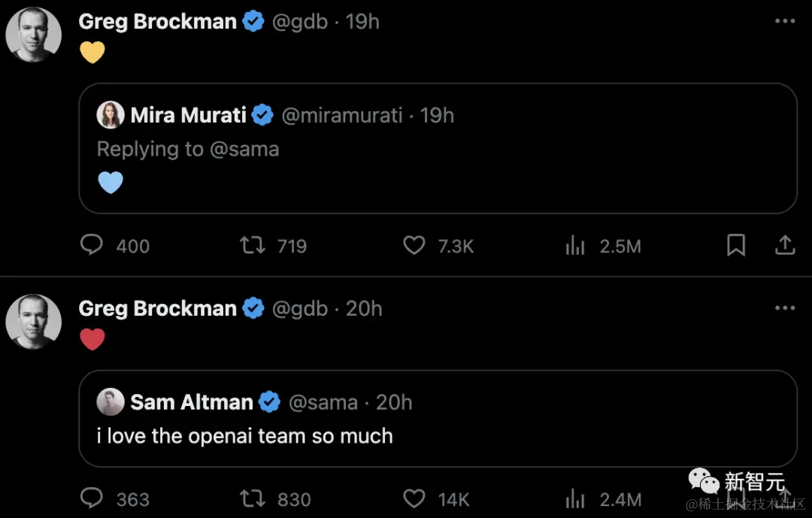This screenshot has width=812, height=518.
Task: Open the Greg Brockman profile from top tweet
Action: 157,21
